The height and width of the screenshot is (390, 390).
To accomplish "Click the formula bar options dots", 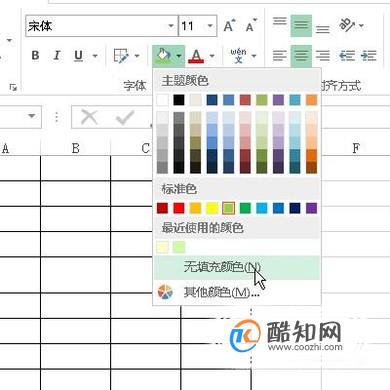I will (56, 117).
